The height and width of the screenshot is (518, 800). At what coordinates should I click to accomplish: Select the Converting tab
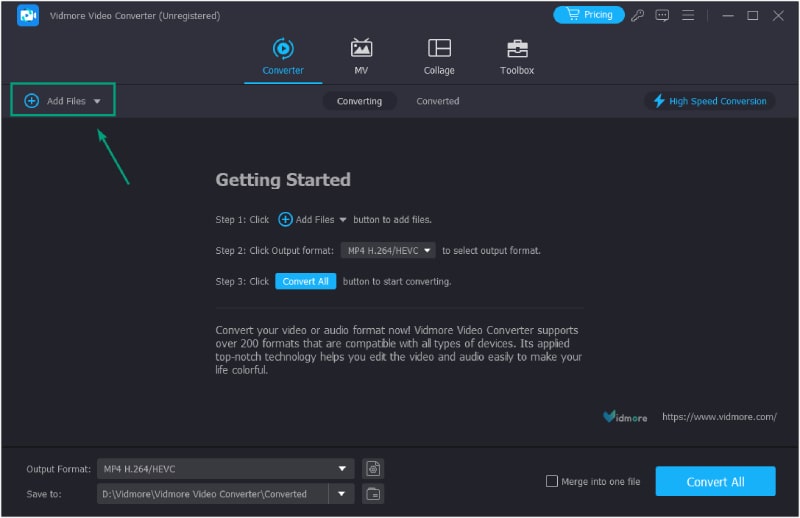tap(359, 101)
